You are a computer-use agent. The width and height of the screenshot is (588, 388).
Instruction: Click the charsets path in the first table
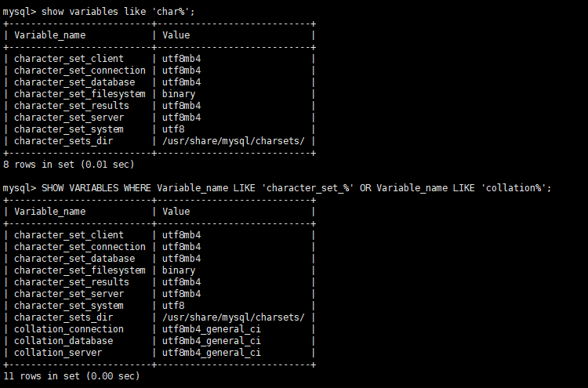tap(234, 141)
